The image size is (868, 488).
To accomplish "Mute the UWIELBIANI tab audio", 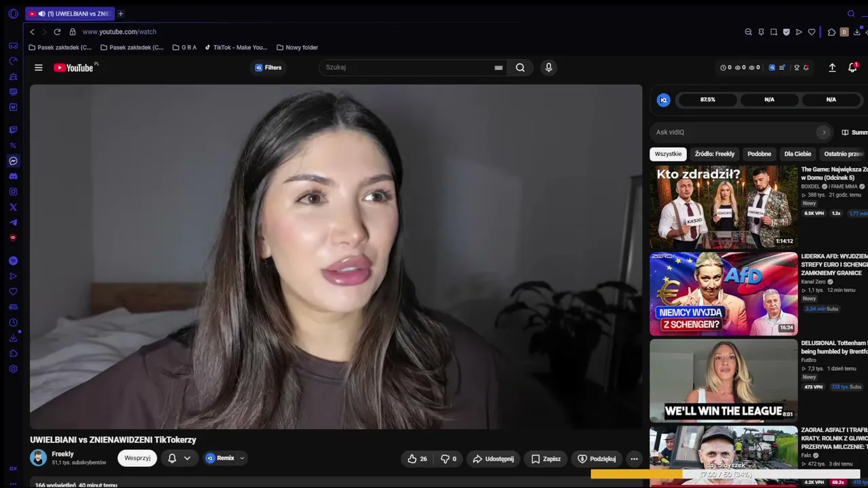I will pyautogui.click(x=42, y=14).
